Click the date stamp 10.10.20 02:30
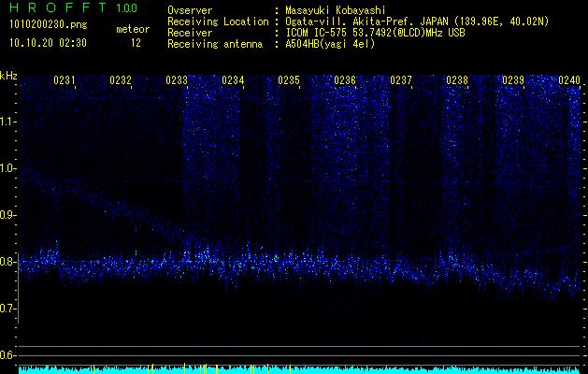The height and width of the screenshot is (374, 588). coord(48,43)
